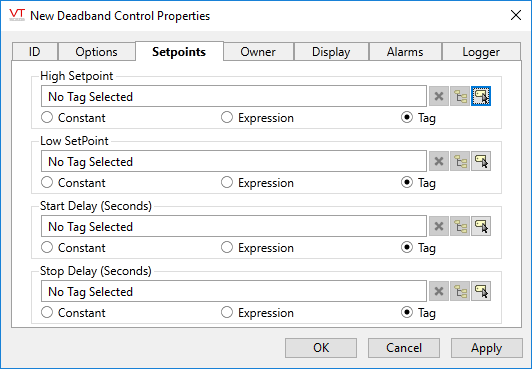
Task: Open the tag browser for Start Delay
Action: [460, 226]
